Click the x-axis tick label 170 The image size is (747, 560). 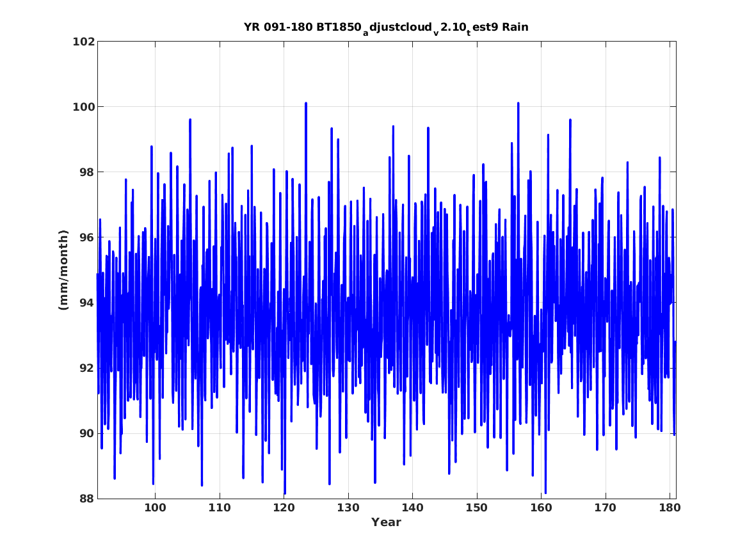(606, 508)
